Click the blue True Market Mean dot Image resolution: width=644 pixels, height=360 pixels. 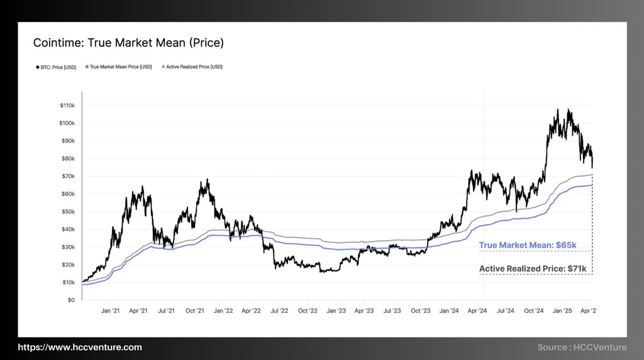[x=87, y=67]
